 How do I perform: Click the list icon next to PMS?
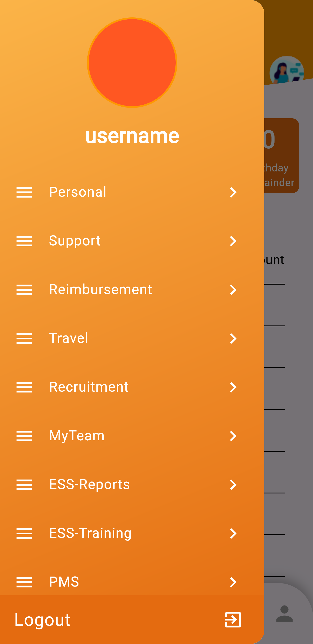coord(24,582)
